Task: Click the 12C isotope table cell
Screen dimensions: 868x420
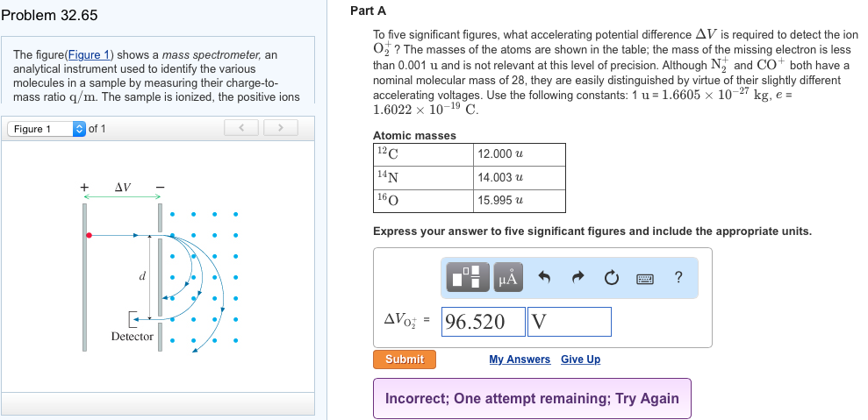Action: [x=424, y=154]
